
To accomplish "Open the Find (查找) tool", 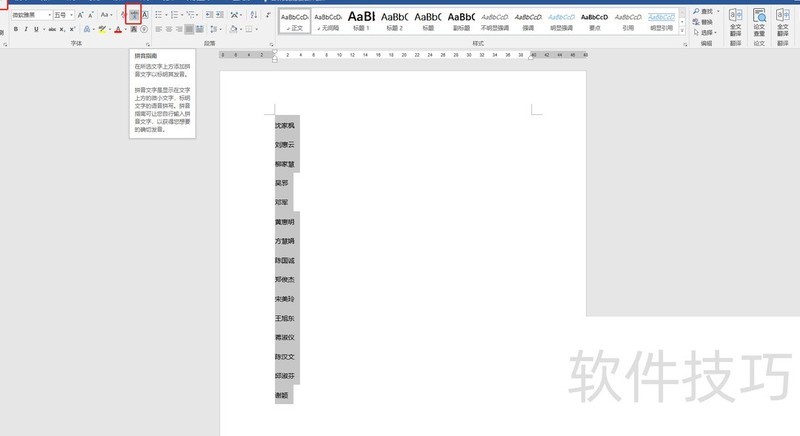I will click(x=704, y=11).
